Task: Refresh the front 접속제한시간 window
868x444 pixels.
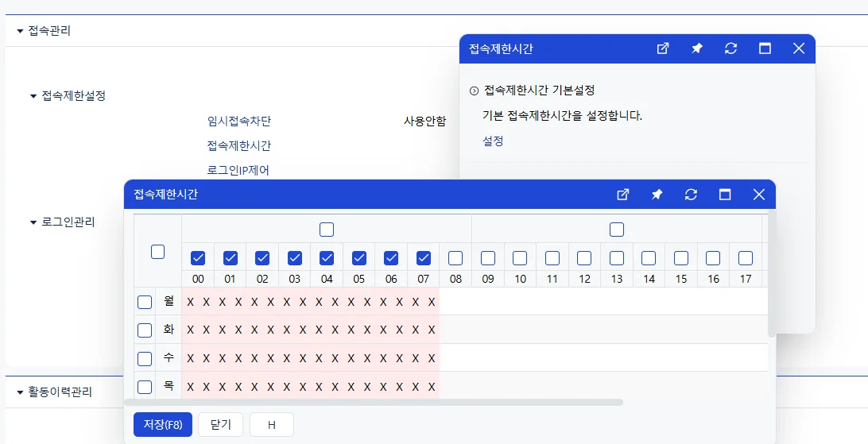Action: (x=691, y=195)
